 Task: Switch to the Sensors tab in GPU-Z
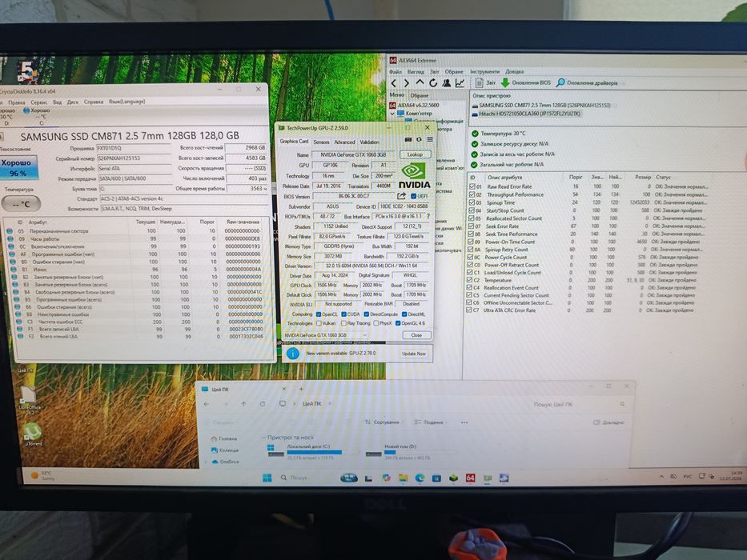click(x=321, y=142)
